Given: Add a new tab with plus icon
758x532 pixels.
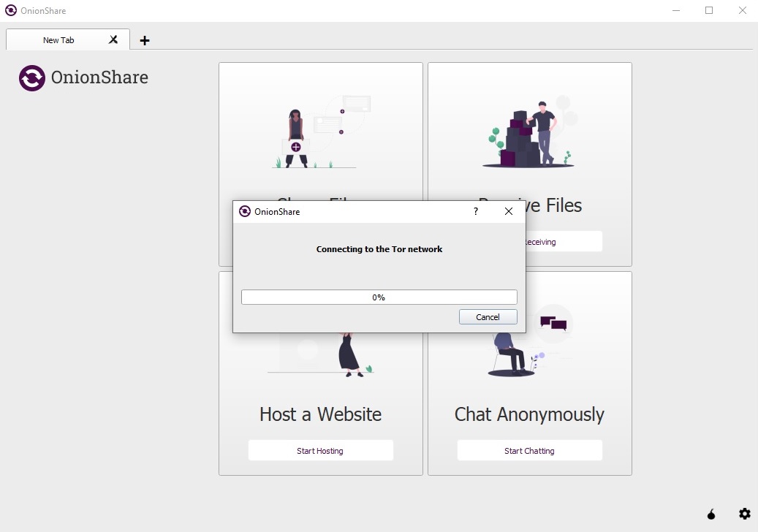Looking at the screenshot, I should [x=145, y=41].
